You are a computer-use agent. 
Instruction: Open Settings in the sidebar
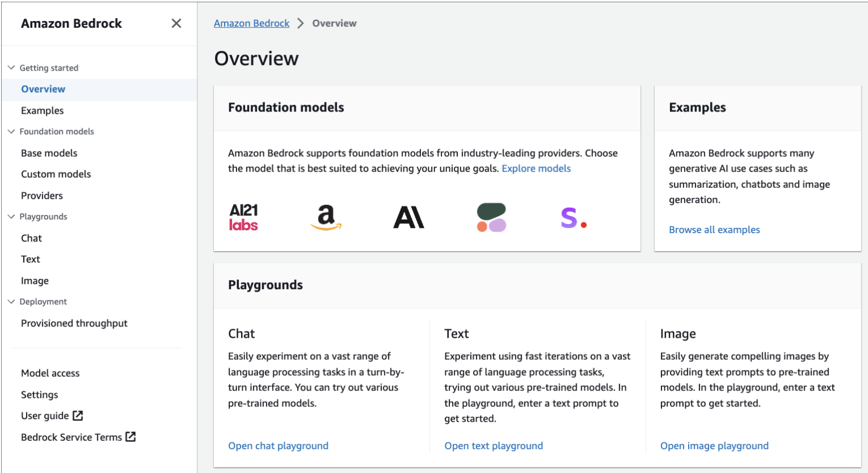click(40, 394)
